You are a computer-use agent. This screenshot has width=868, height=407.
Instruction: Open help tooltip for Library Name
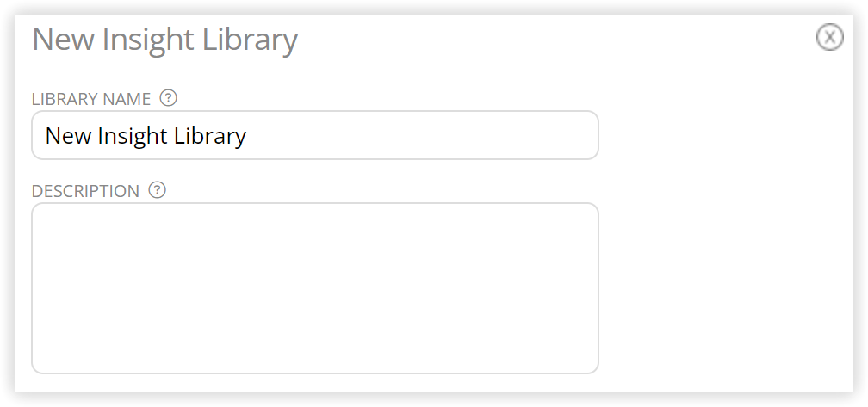pyautogui.click(x=168, y=98)
